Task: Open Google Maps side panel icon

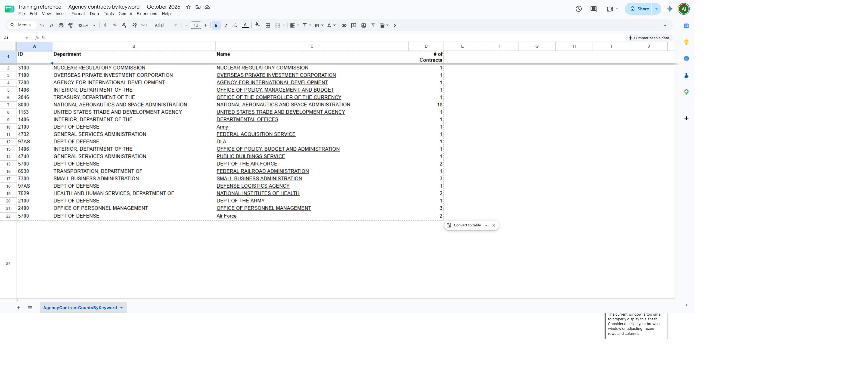Action: click(x=686, y=92)
